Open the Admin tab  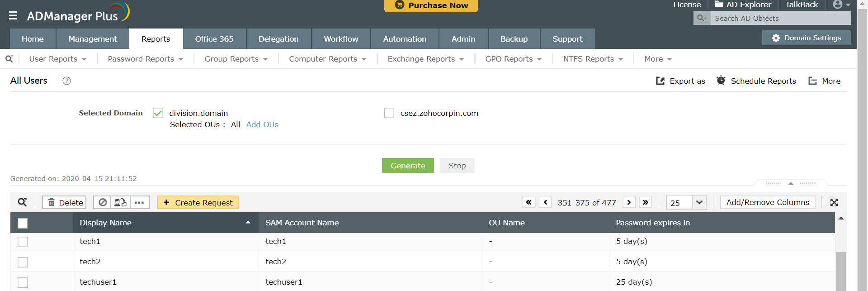463,39
